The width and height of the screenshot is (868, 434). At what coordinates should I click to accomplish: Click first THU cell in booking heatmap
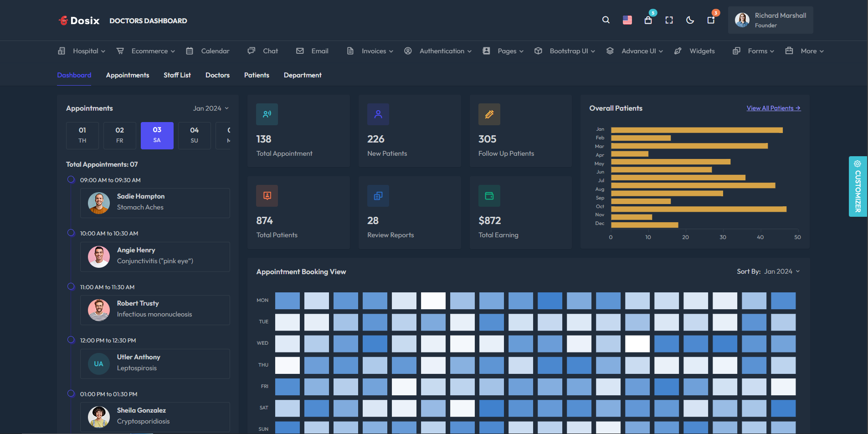tap(288, 365)
